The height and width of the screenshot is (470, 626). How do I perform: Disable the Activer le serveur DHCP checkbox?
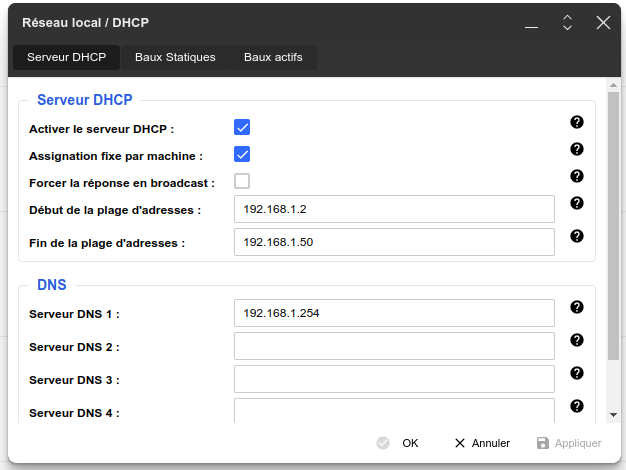point(242,127)
